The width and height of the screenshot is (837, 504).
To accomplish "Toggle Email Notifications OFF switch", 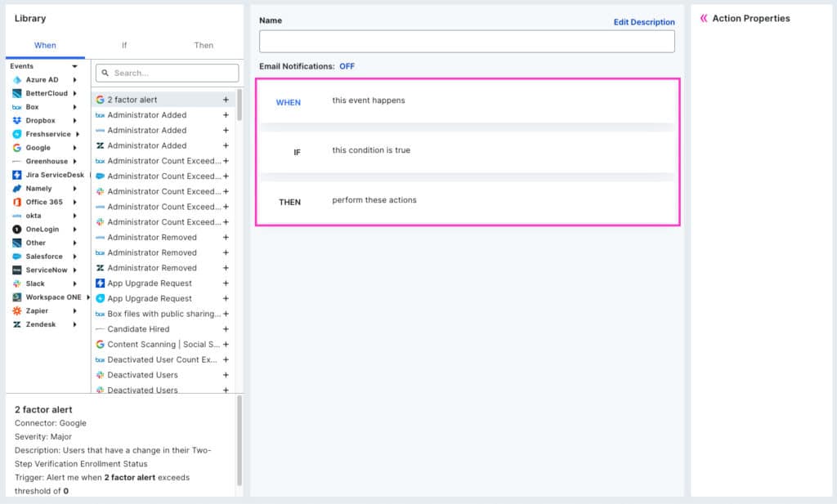I will point(347,66).
